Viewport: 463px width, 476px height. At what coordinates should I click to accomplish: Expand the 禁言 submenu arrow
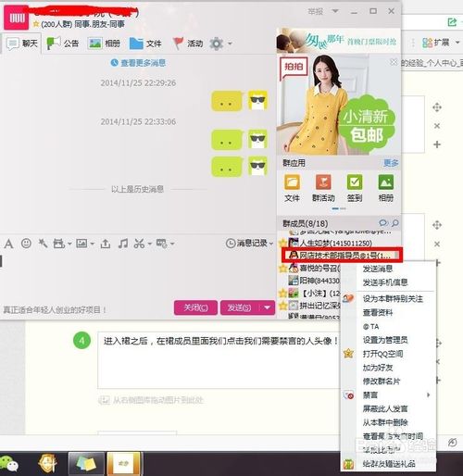429,395
